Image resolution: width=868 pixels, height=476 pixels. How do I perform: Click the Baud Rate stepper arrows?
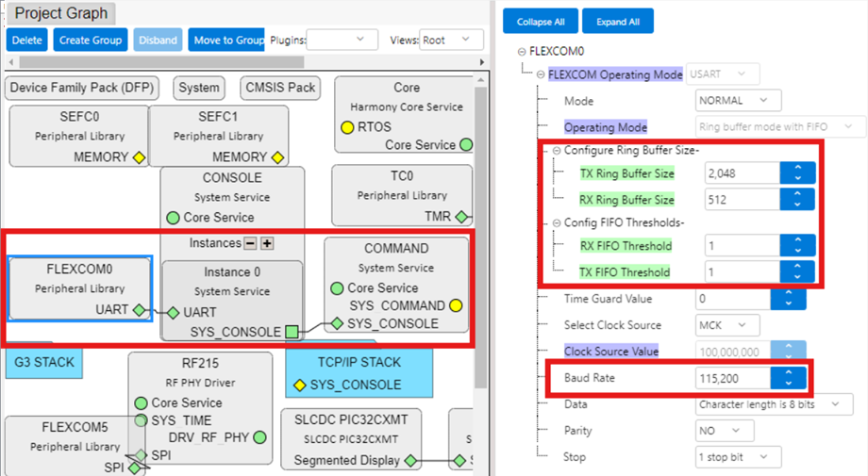789,378
